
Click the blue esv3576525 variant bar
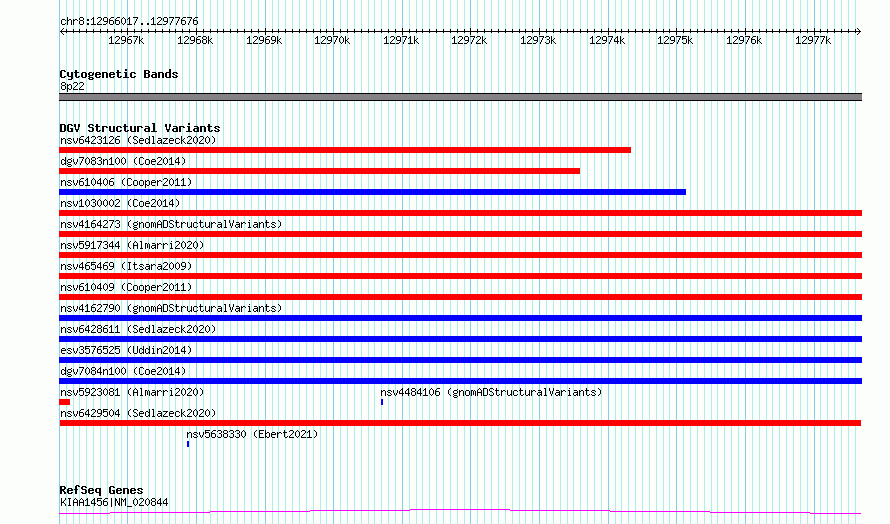coord(460,360)
